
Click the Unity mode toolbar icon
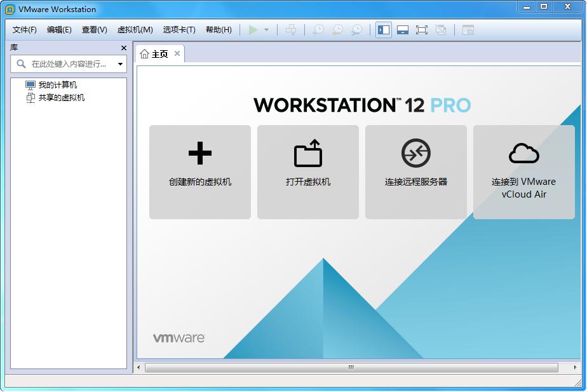(x=441, y=30)
